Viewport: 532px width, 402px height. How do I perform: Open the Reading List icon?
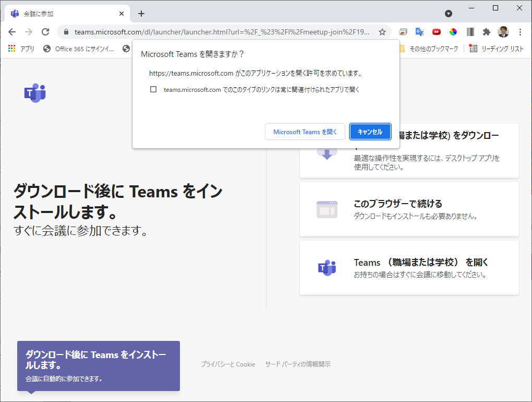[x=473, y=49]
